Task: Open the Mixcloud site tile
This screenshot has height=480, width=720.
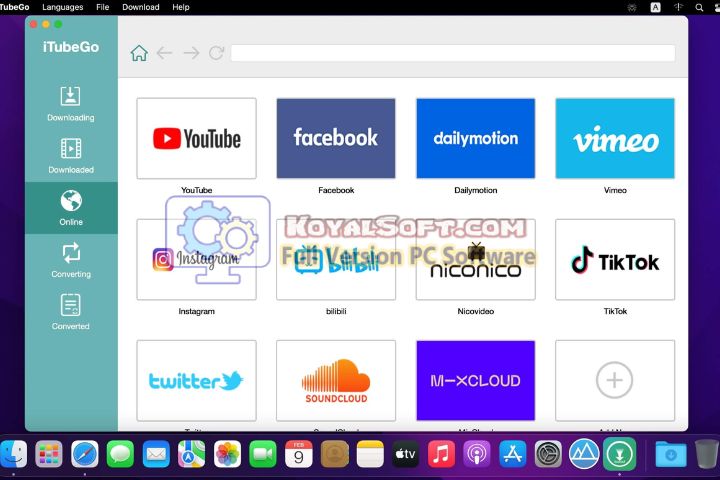Action: 476,380
